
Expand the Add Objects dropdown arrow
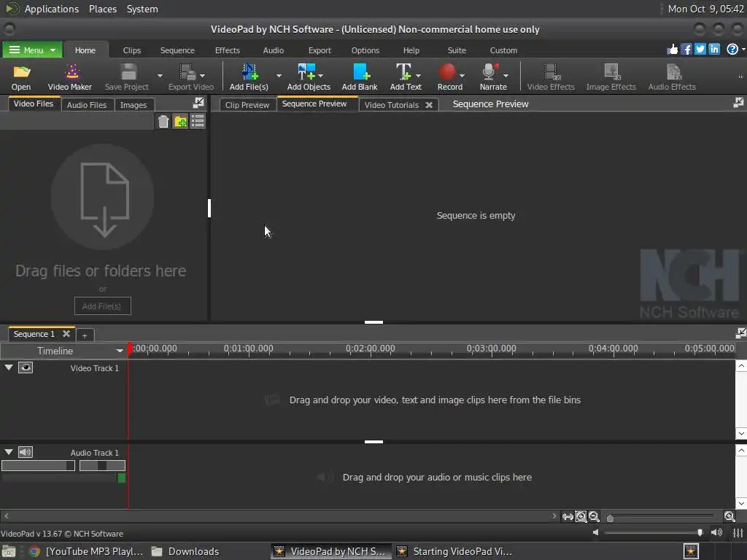321,75
